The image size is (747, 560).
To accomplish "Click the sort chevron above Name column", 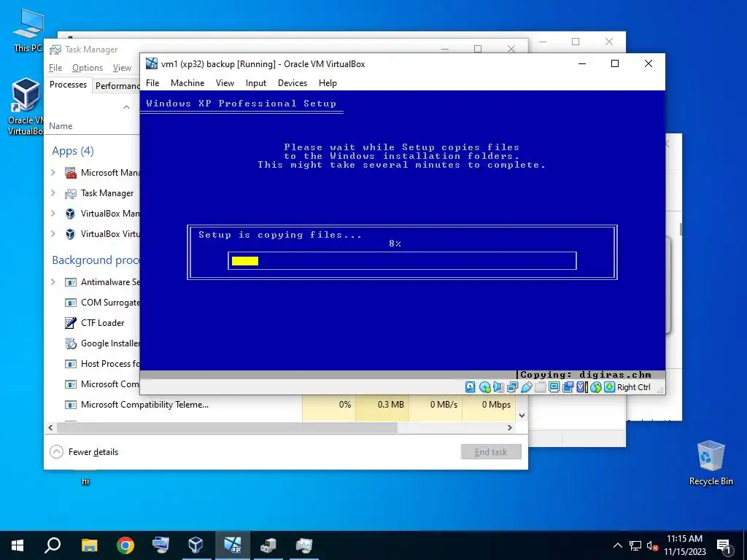I will tap(126, 107).
